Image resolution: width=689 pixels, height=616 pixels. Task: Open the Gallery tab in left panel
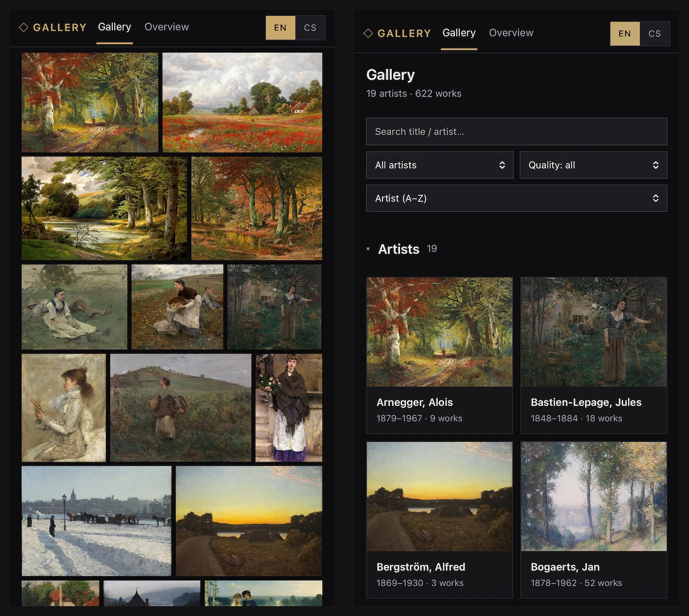(x=115, y=27)
